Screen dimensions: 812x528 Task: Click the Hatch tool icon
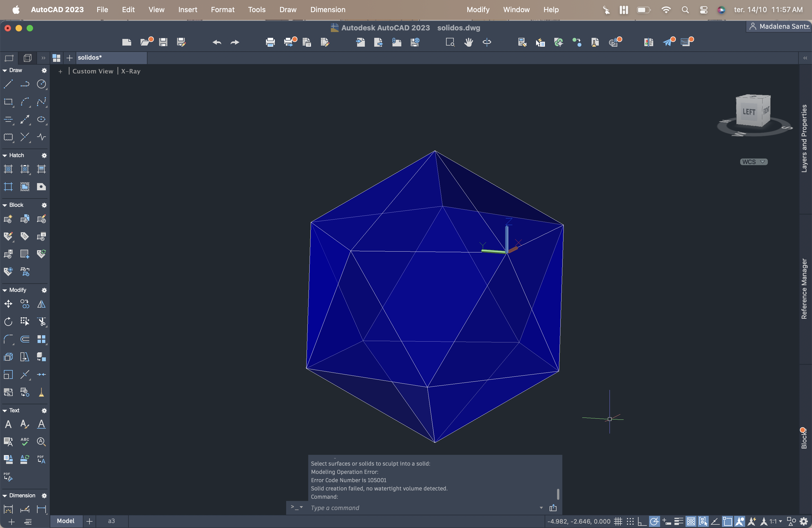tap(8, 169)
